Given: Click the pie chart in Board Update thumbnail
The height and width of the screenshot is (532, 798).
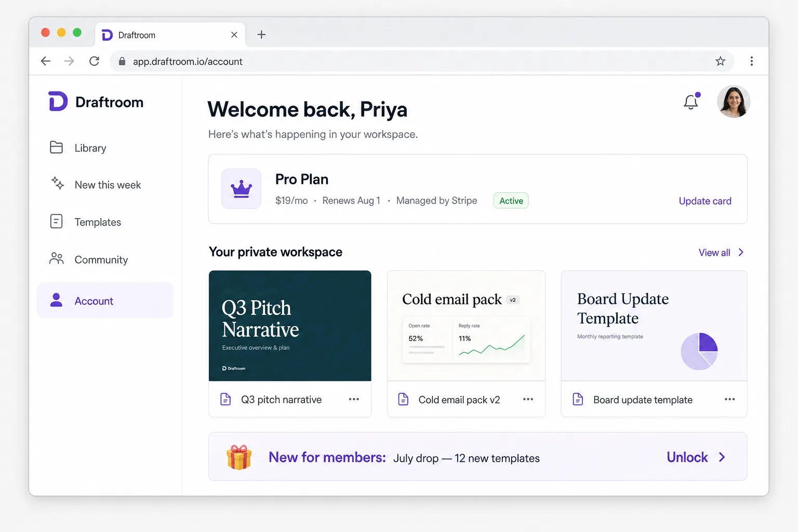Looking at the screenshot, I should 699,351.
